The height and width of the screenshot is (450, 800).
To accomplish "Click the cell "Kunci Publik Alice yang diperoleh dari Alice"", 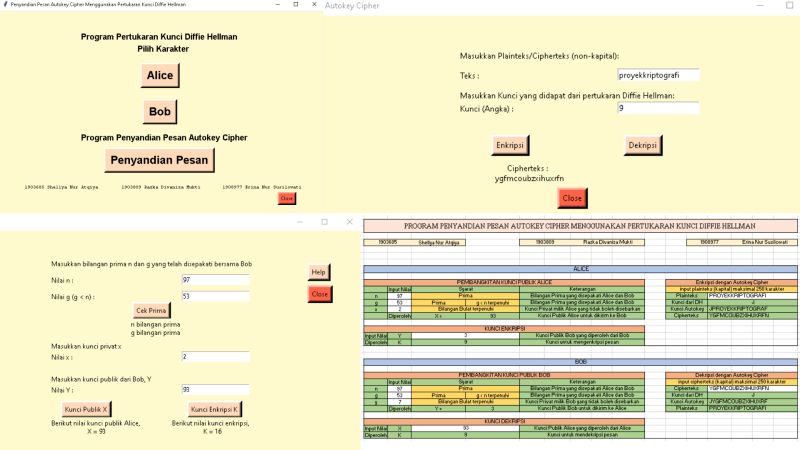I will (x=582, y=428).
